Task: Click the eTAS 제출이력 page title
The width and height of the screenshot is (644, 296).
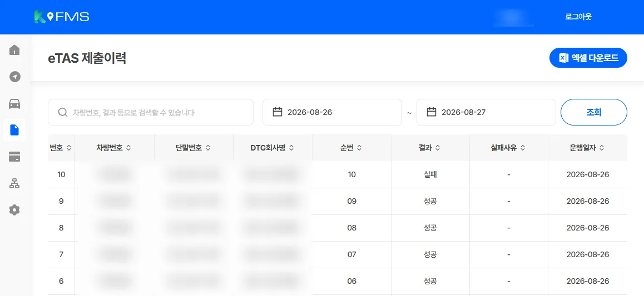Action: coord(87,58)
